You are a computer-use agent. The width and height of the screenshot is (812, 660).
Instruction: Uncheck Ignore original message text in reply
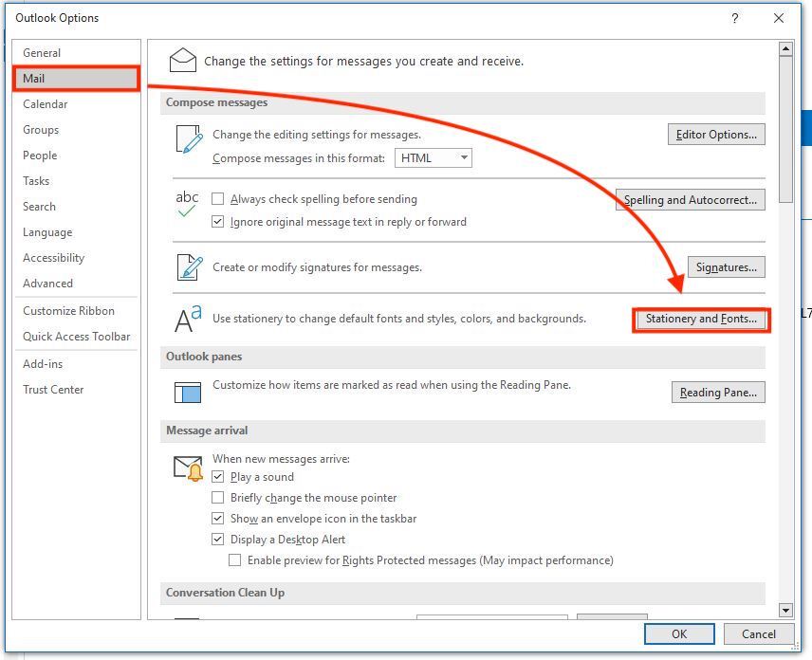point(218,222)
